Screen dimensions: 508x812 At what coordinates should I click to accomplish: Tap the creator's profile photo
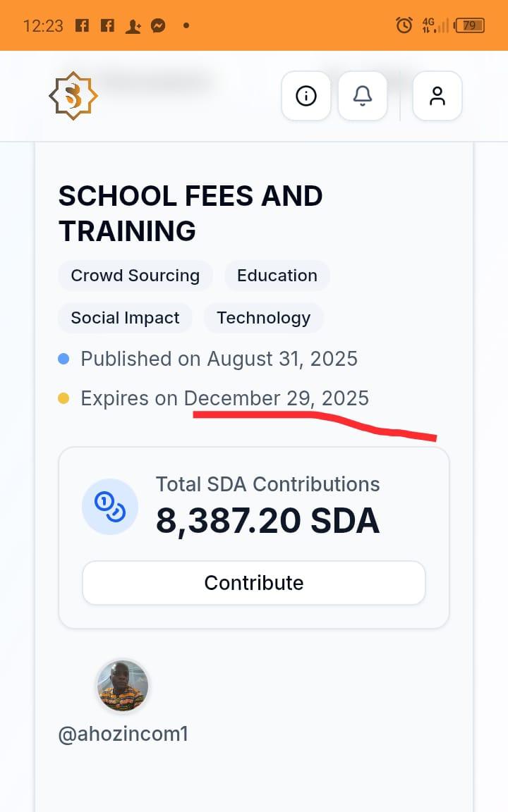(123, 686)
